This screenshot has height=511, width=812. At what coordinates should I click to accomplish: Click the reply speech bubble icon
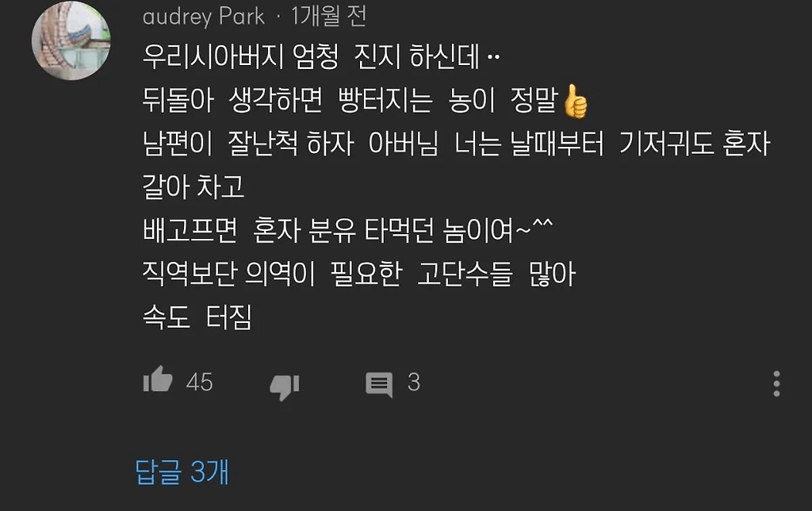[379, 385]
